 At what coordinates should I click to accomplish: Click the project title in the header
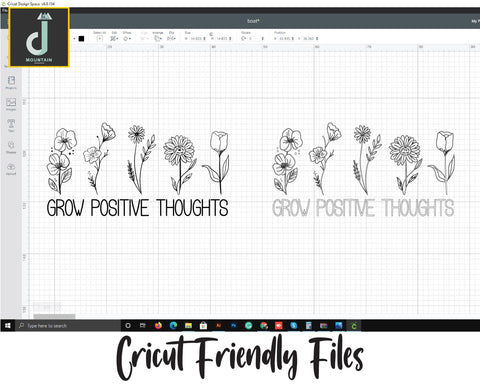pos(253,21)
